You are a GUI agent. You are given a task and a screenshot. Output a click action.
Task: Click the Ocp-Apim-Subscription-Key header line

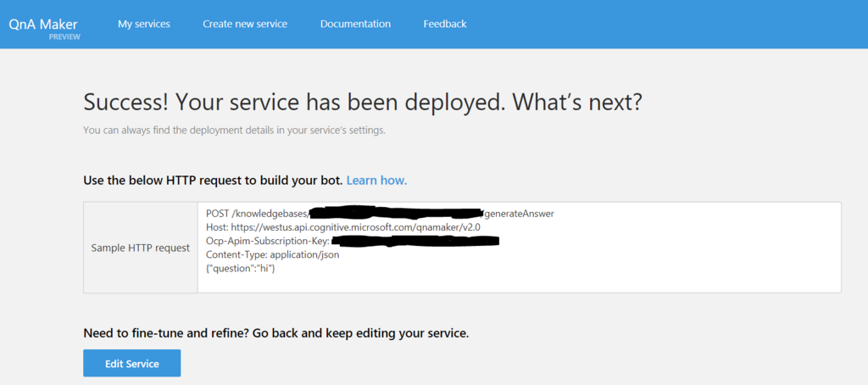click(267, 241)
